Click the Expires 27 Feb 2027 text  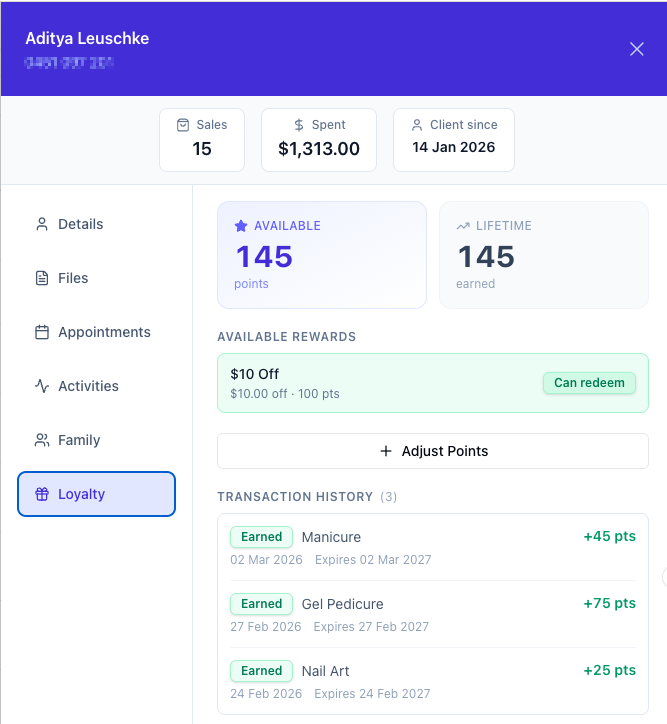tap(371, 627)
